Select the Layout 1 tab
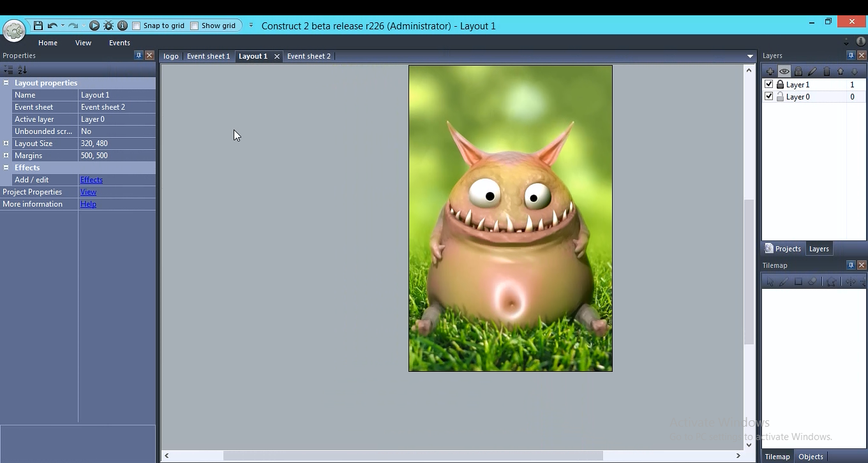 point(253,56)
